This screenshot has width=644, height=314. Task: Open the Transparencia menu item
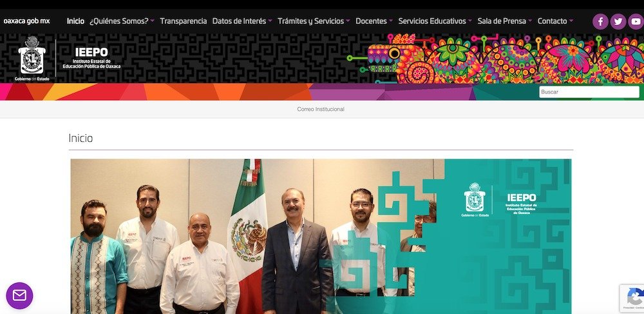point(183,21)
